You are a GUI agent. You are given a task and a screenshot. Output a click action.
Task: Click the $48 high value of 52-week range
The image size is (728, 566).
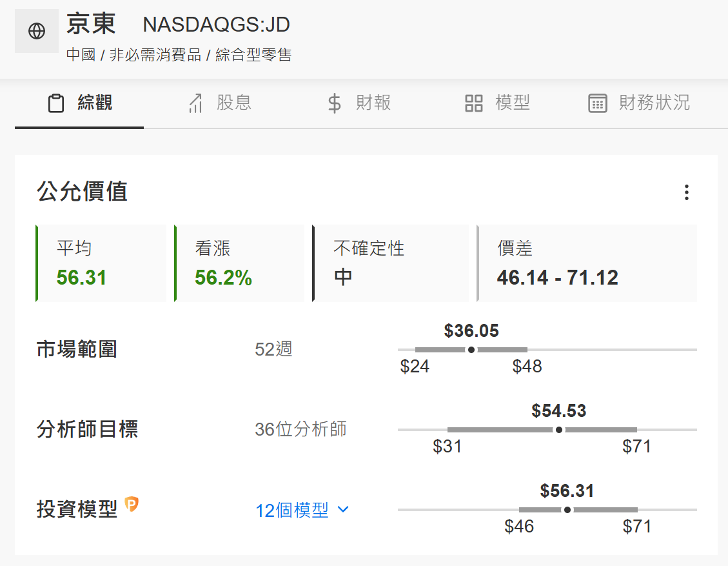click(527, 367)
